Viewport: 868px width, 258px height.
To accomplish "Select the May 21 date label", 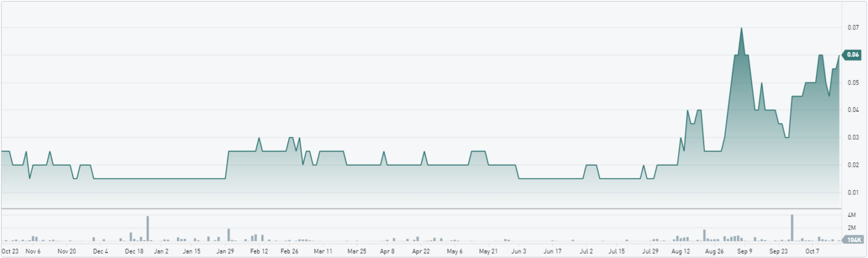I will (x=488, y=250).
